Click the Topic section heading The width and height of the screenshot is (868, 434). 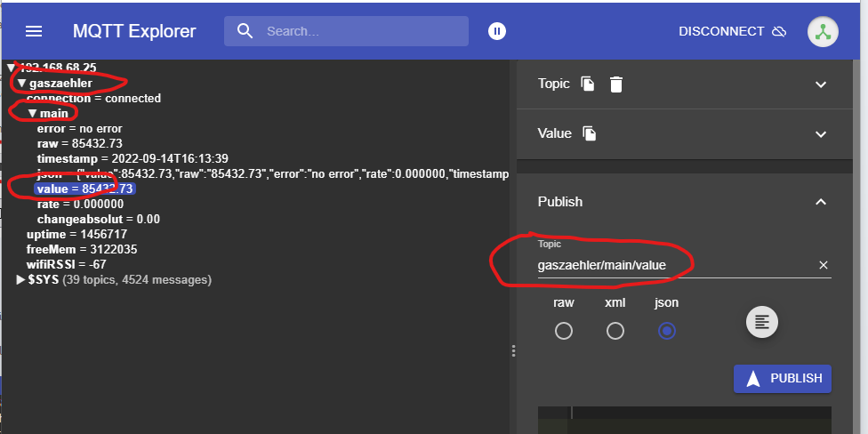(553, 84)
